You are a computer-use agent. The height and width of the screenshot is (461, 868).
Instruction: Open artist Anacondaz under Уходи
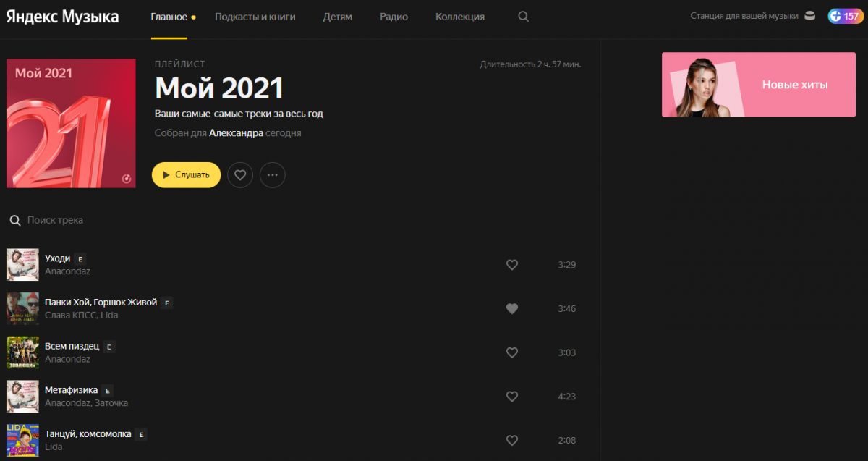(x=67, y=271)
